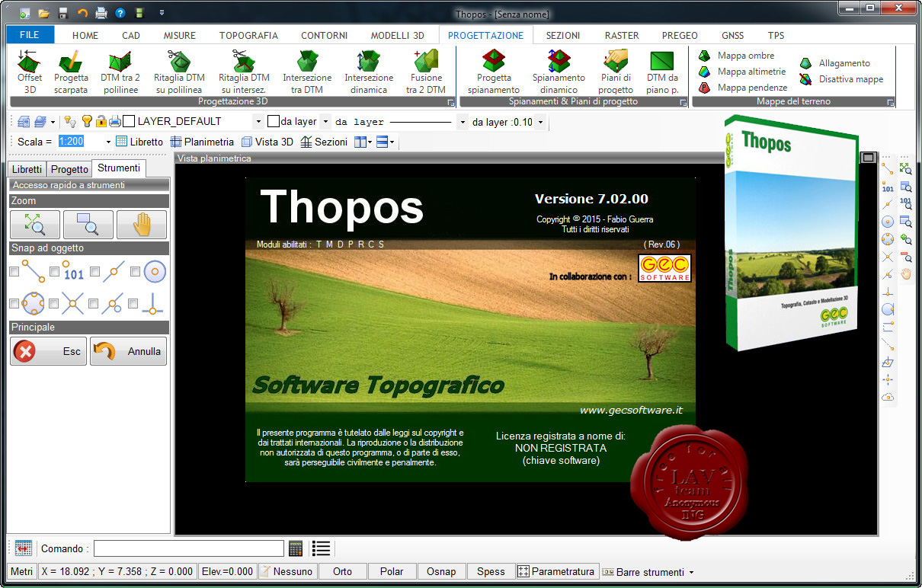
Task: Switch to Planimetria view
Action: point(202,142)
